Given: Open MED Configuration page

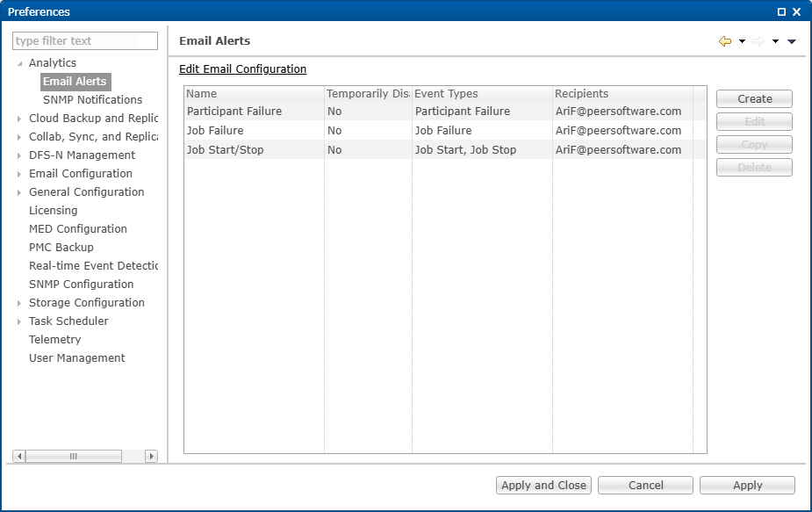Looking at the screenshot, I should point(77,228).
